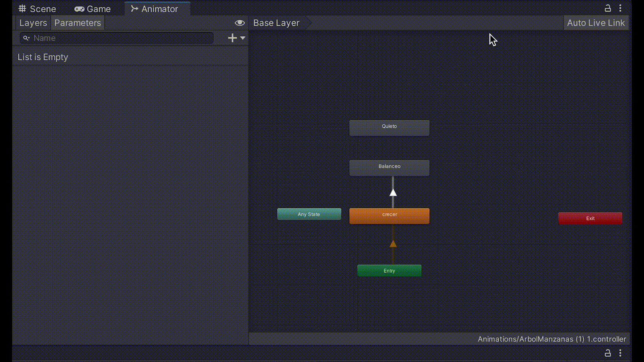Select the Animator tab

coord(155,9)
